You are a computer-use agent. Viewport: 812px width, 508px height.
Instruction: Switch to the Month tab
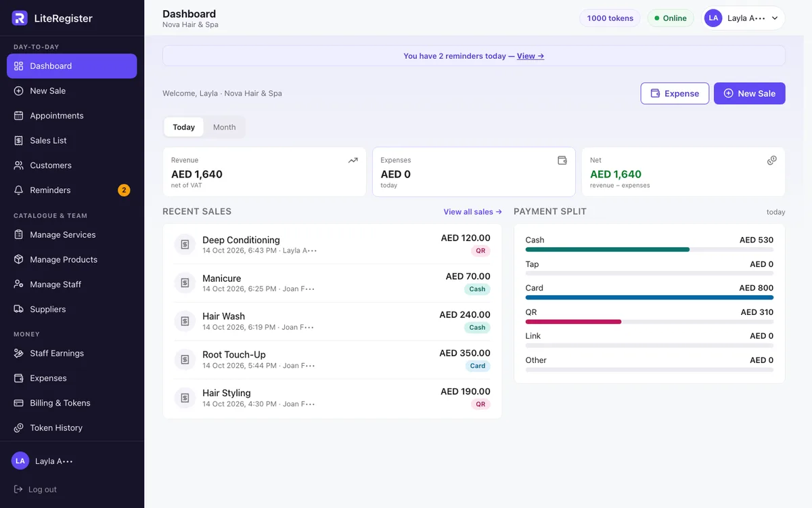point(225,127)
